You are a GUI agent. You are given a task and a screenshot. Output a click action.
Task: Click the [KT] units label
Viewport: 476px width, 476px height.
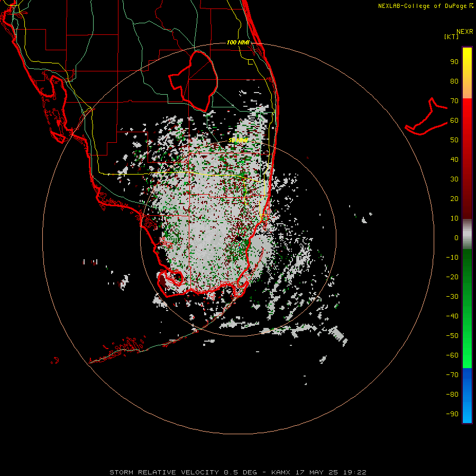[x=451, y=36]
